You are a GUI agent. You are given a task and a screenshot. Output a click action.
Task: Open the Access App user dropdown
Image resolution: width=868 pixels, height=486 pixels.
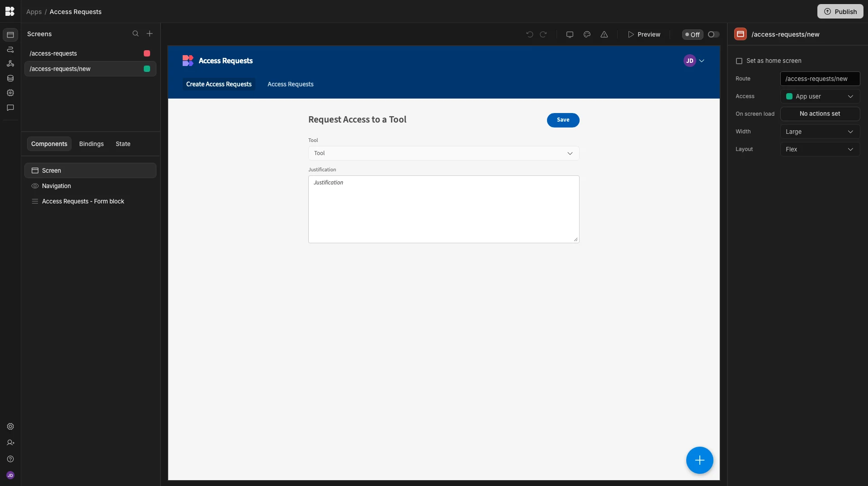click(x=820, y=96)
